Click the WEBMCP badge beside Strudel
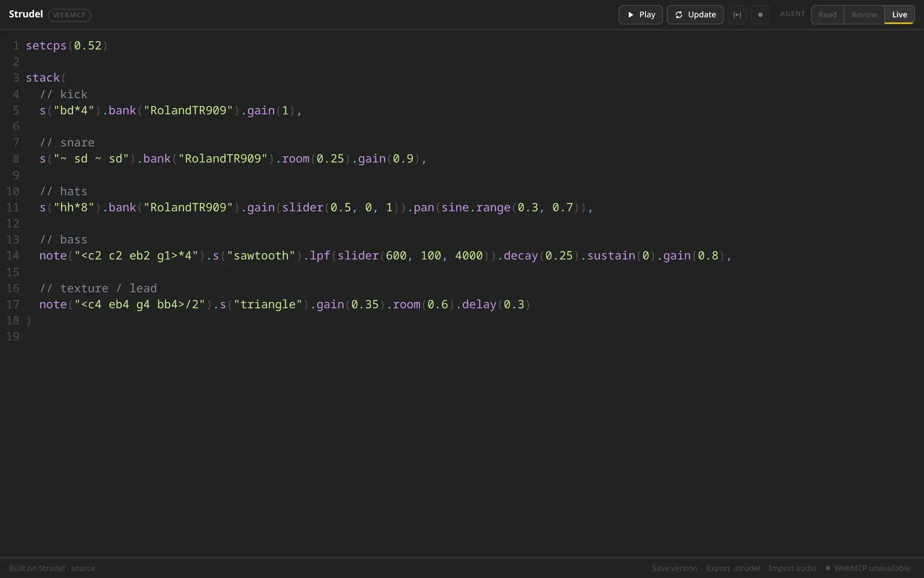The image size is (924, 578). coord(69,15)
